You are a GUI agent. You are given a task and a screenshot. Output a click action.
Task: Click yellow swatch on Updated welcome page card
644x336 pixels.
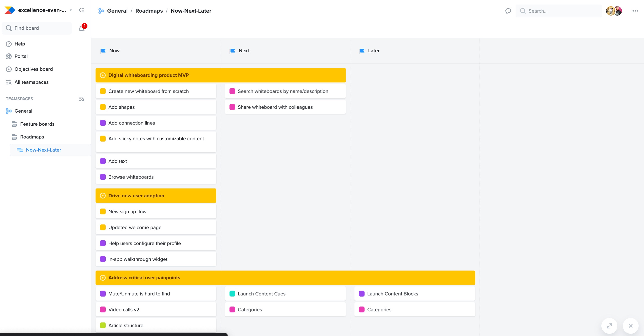(103, 227)
